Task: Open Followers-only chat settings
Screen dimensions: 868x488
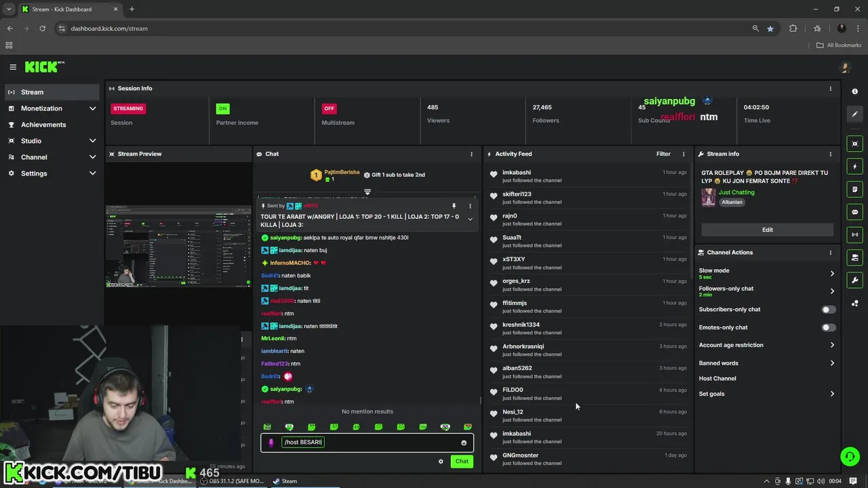Action: point(767,291)
